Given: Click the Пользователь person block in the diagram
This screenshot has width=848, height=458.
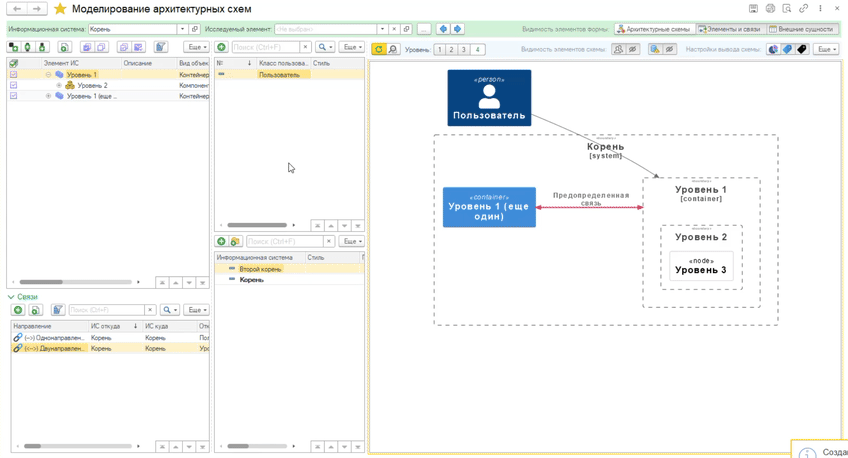Looking at the screenshot, I should pyautogui.click(x=489, y=98).
